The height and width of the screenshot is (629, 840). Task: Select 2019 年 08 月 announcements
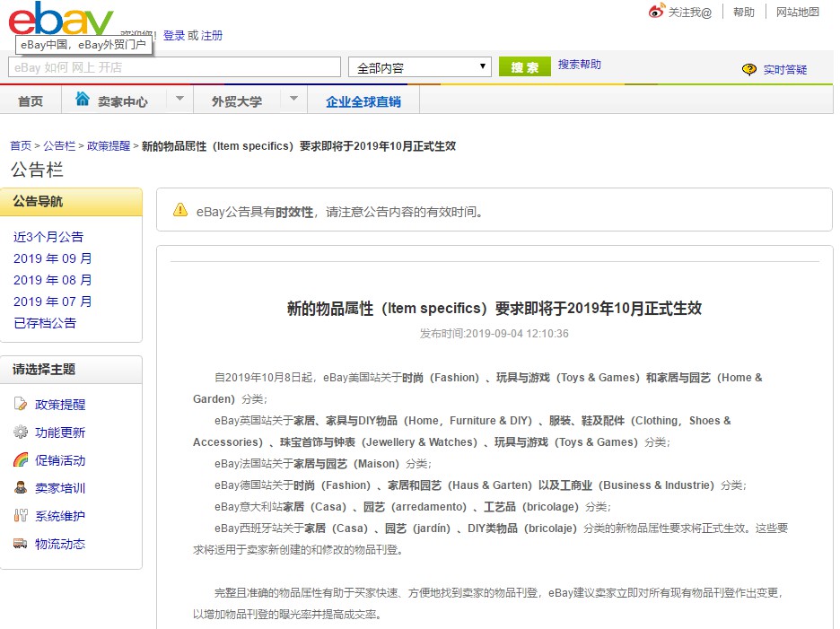point(52,280)
